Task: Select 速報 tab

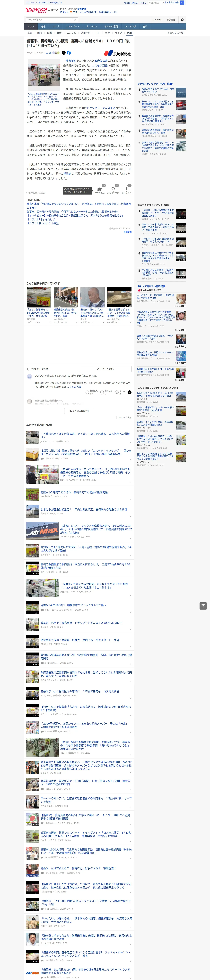Action: click(x=43, y=27)
